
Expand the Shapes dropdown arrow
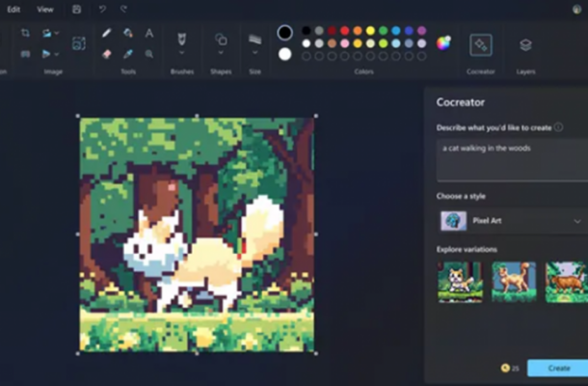[221, 53]
